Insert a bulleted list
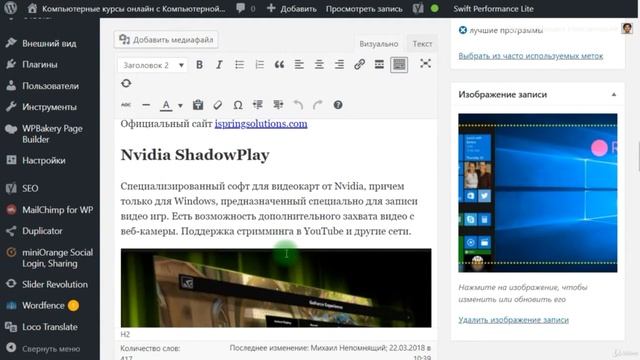This screenshot has width=640, height=360. coord(239,64)
